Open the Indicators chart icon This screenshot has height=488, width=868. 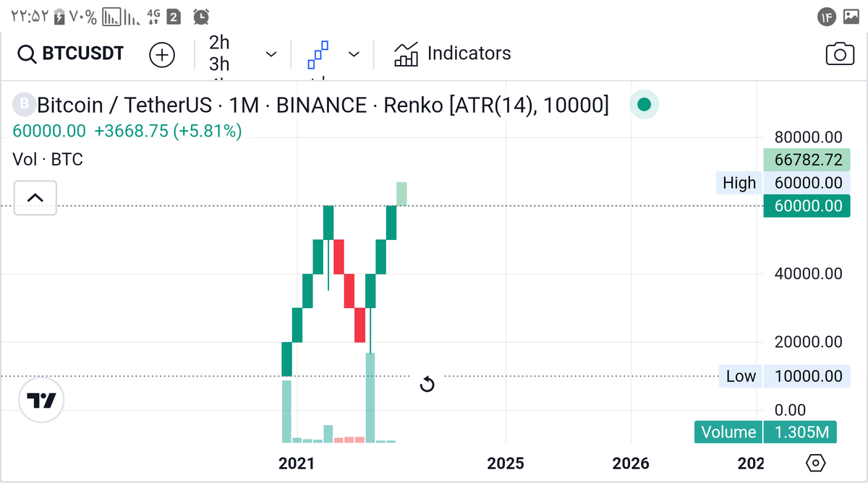(407, 54)
